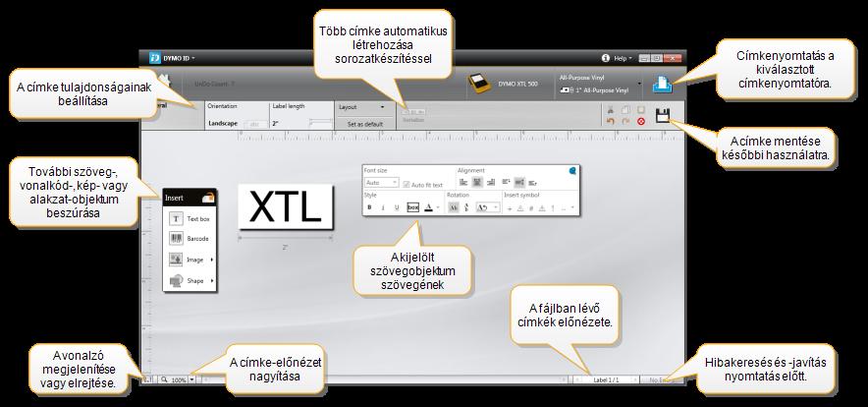This screenshot has width=868, height=407.
Task: Open the All-Purpose Vinyl cartridge dropdown
Action: tap(639, 85)
